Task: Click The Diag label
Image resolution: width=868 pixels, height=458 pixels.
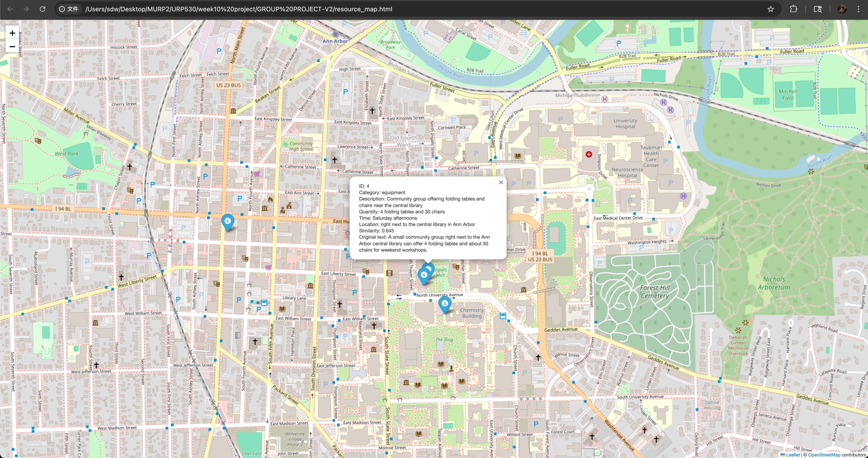Action: tap(444, 340)
